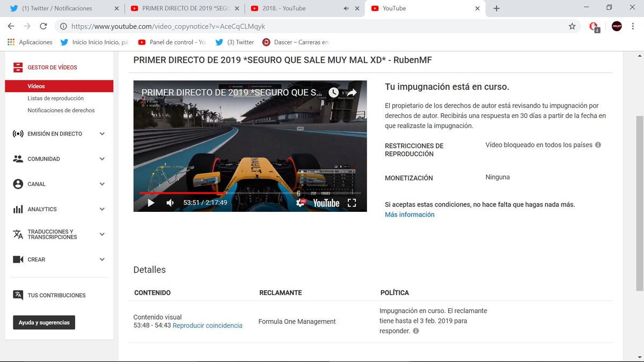Click the site info icon in address bar

tap(63, 26)
